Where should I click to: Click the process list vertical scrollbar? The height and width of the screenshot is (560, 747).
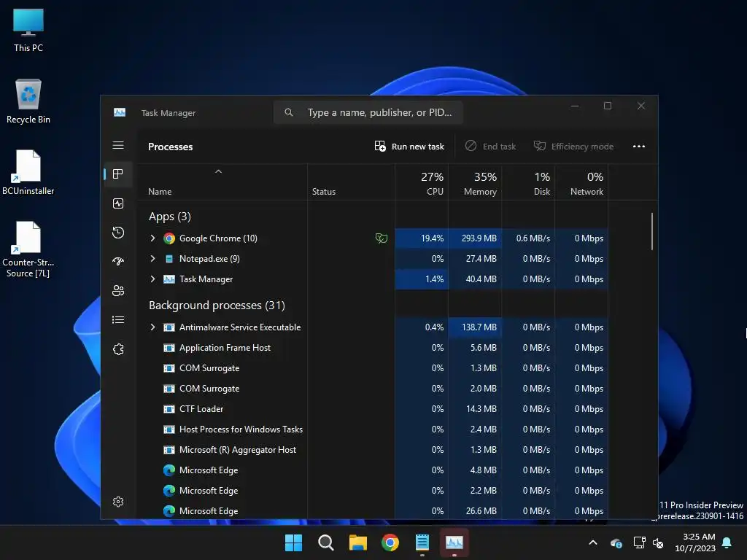pos(651,231)
